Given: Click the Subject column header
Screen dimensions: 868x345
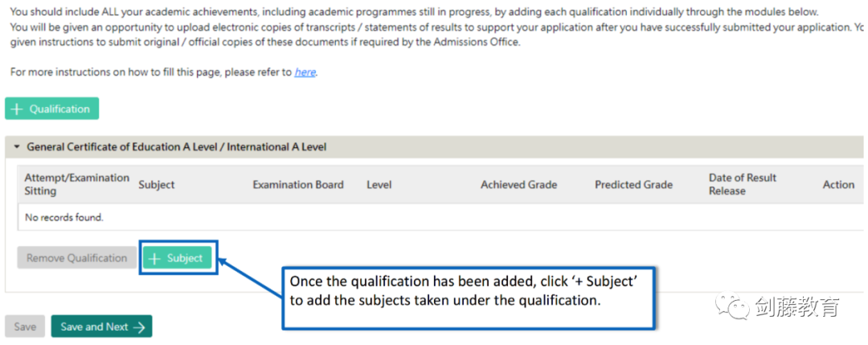Looking at the screenshot, I should (x=157, y=185).
